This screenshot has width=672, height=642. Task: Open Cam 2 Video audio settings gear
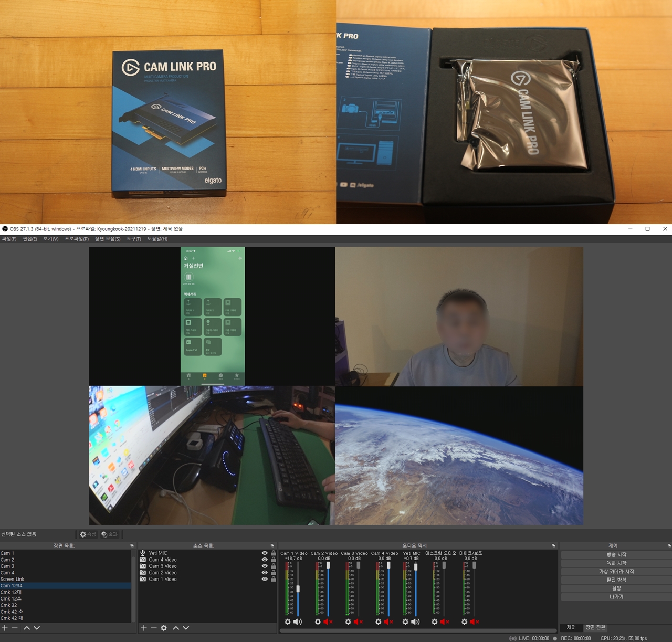click(318, 622)
